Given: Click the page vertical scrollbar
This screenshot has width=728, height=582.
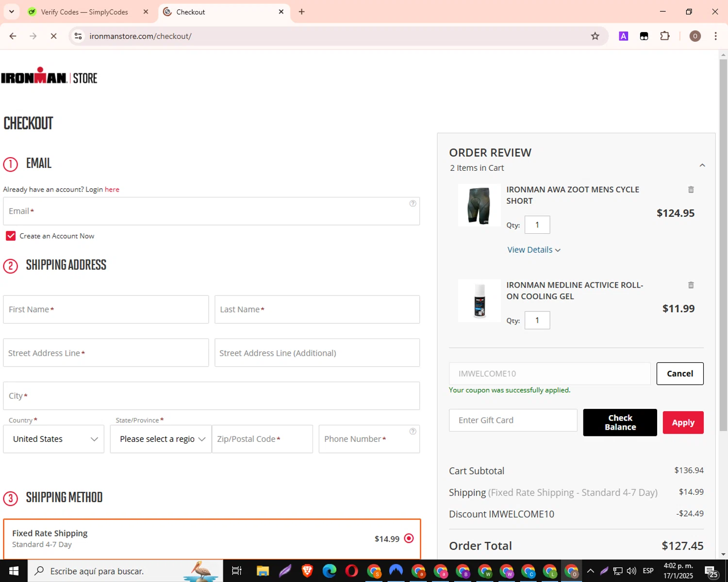Looking at the screenshot, I should (x=723, y=245).
